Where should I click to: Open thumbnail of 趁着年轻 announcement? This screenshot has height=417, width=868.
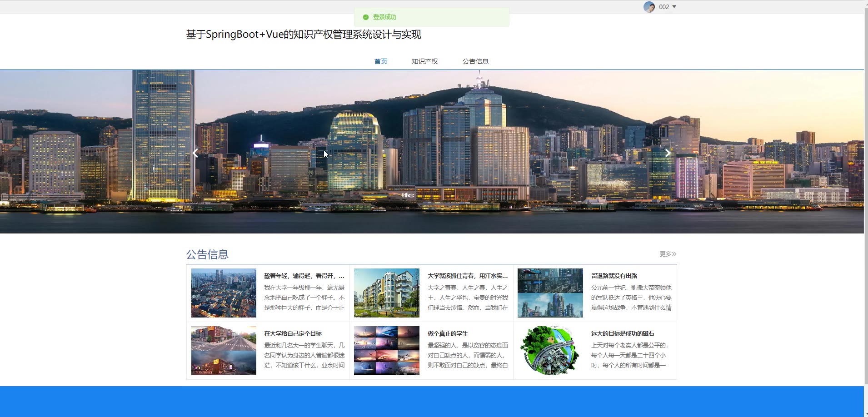point(224,293)
